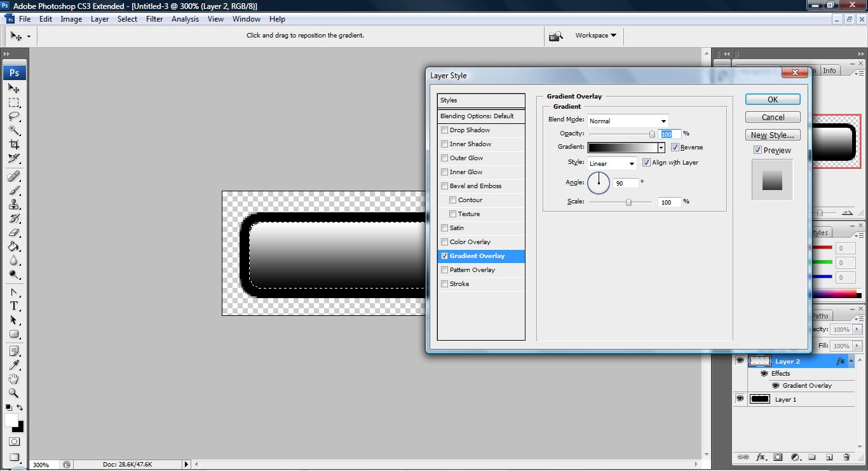
Task: Open the gradient picker dropdown arrow
Action: (x=661, y=147)
